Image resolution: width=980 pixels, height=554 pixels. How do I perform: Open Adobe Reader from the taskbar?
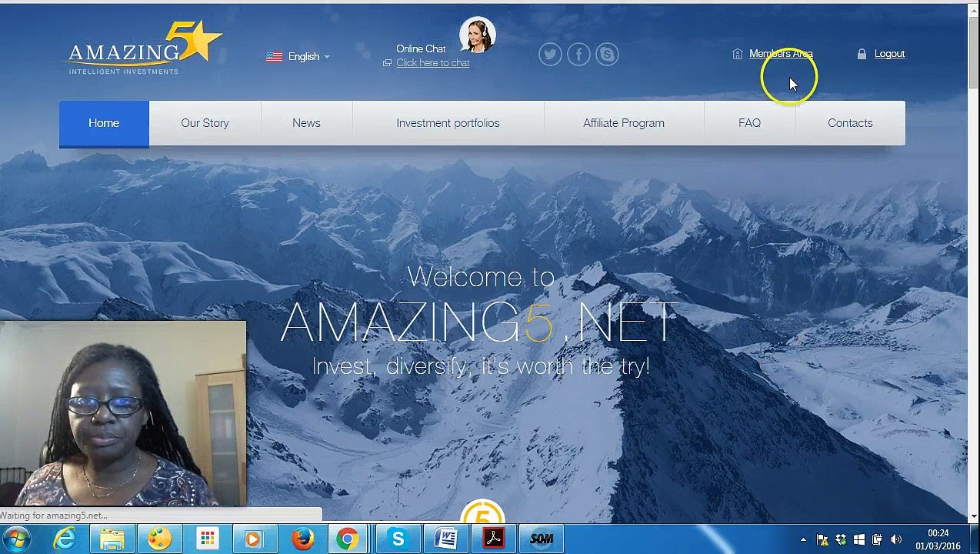[x=494, y=539]
